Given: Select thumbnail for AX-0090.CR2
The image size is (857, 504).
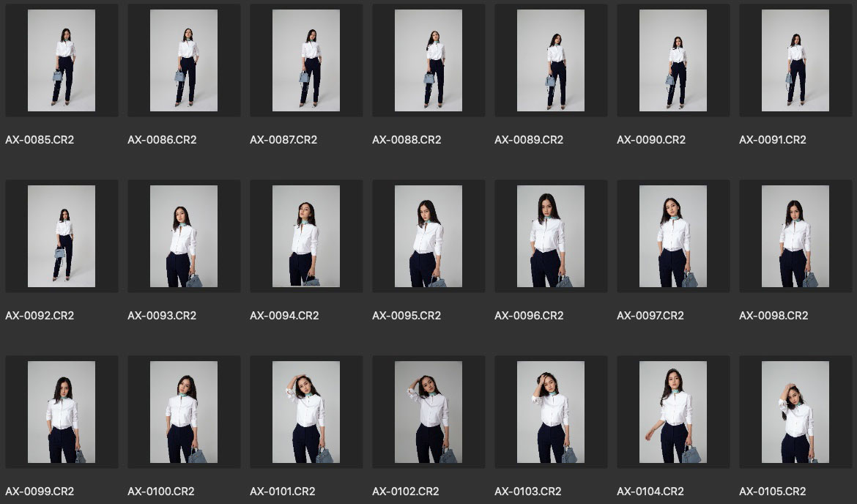Looking at the screenshot, I should pos(673,60).
